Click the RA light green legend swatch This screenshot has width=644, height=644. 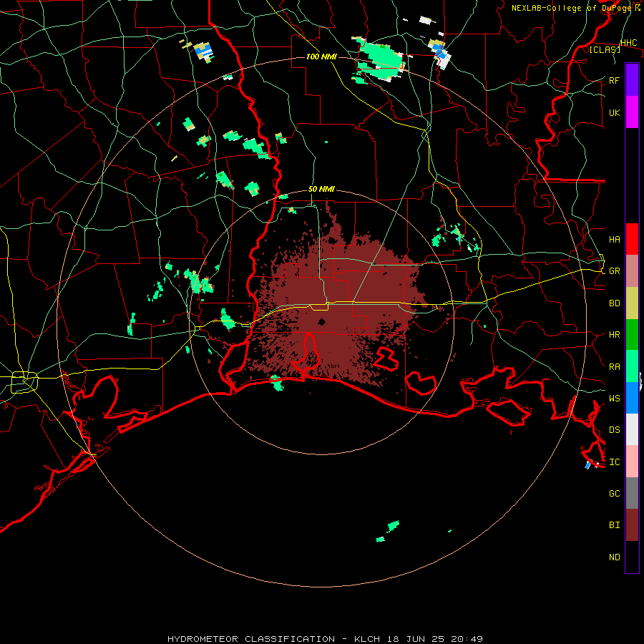coord(632,366)
